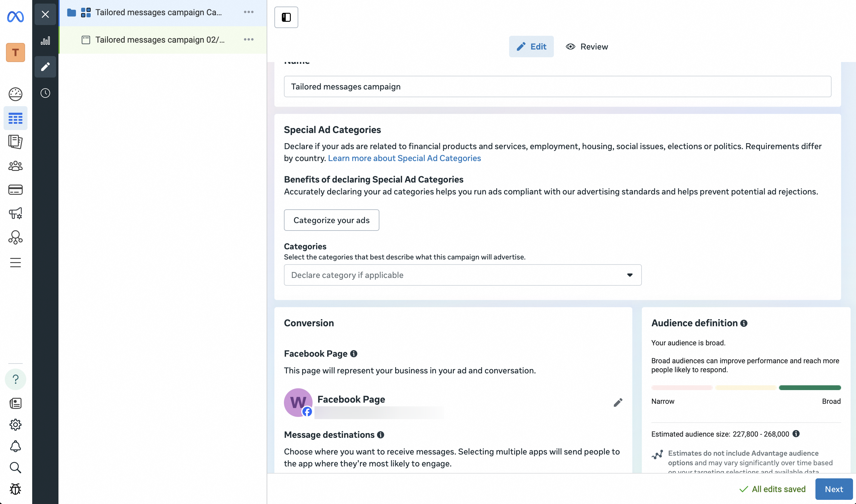Open campaign row more options menu
This screenshot has width=856, height=504.
[248, 12]
